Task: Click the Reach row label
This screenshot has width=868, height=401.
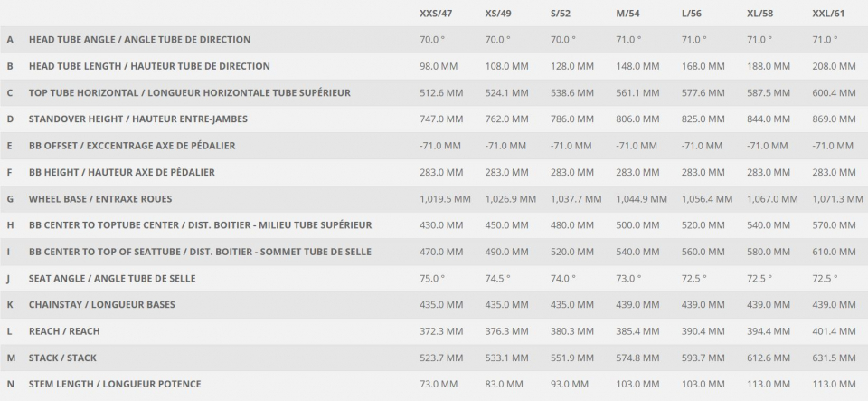Action: (x=64, y=331)
